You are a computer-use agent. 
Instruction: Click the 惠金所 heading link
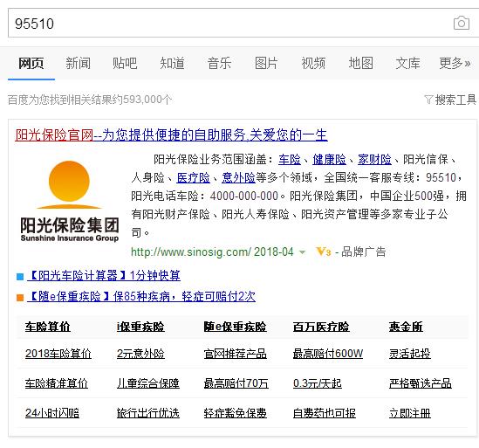406,327
